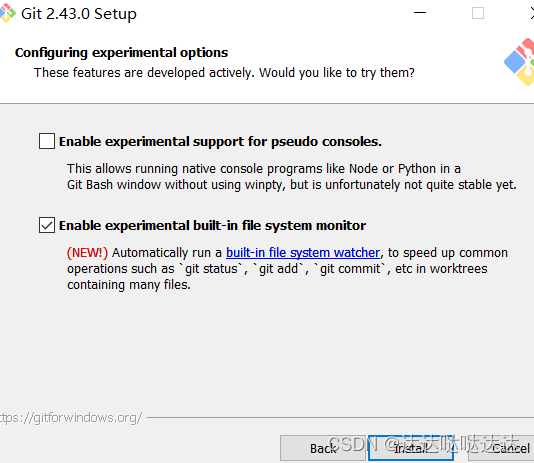Click the 'Enable experimental support for pseudo consoles' label
This screenshot has width=534, height=463.
[x=220, y=142]
